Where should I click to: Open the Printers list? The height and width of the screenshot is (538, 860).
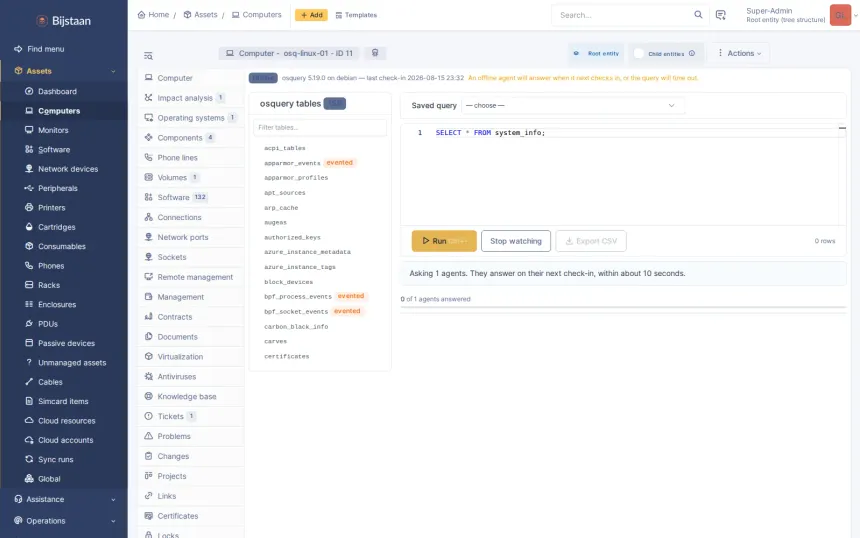tap(52, 207)
